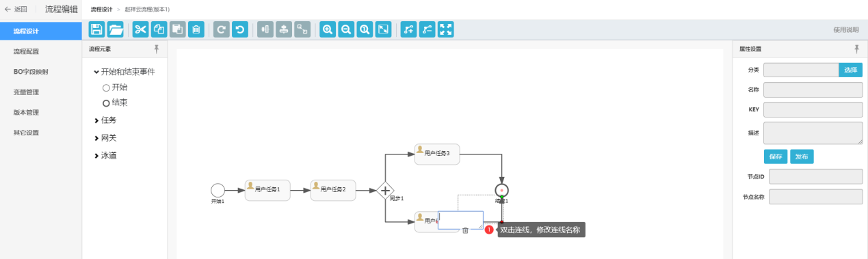The height and width of the screenshot is (259, 868).
Task: Click the 名称 input field
Action: (x=813, y=90)
